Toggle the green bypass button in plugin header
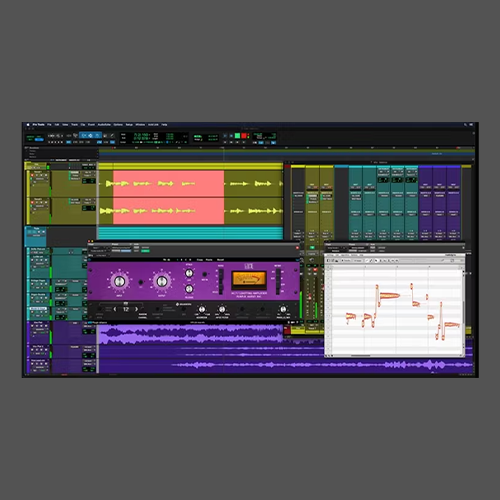 146,251
